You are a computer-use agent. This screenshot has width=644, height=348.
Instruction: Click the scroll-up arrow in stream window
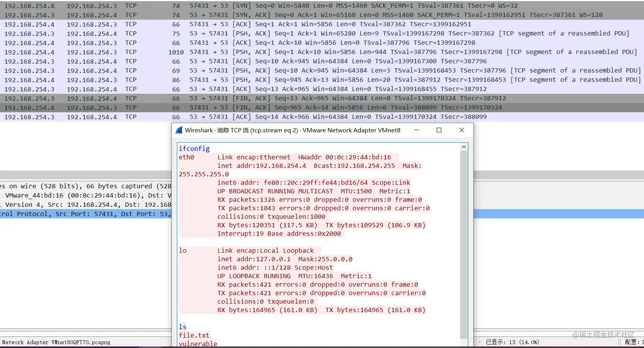coord(464,147)
